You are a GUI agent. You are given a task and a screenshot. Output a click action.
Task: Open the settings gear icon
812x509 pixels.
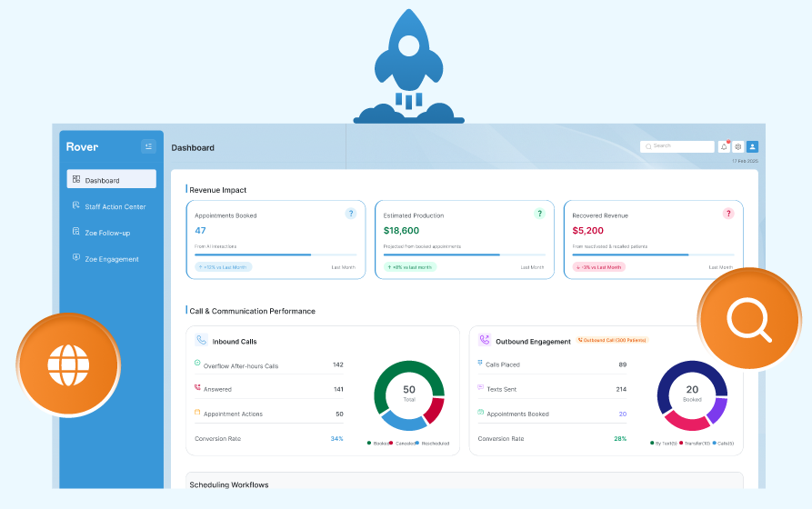(x=738, y=146)
